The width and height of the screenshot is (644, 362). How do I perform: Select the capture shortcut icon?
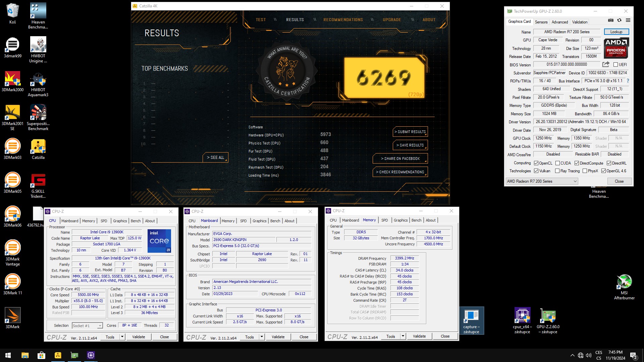pyautogui.click(x=471, y=321)
